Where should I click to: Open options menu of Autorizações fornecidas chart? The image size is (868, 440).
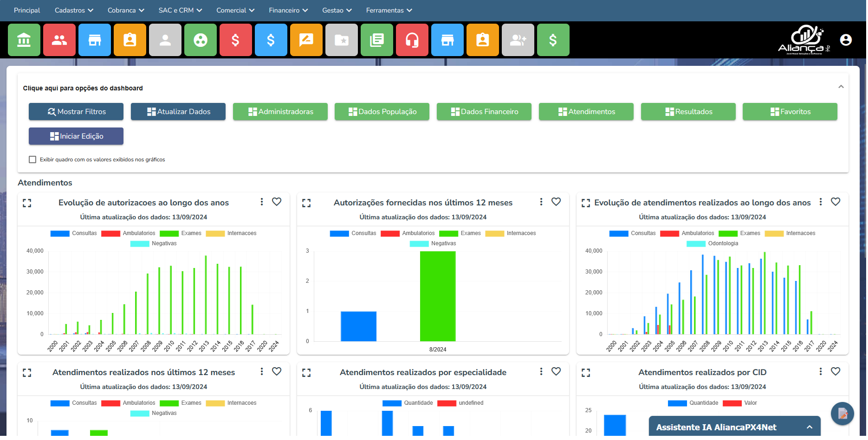coord(541,202)
